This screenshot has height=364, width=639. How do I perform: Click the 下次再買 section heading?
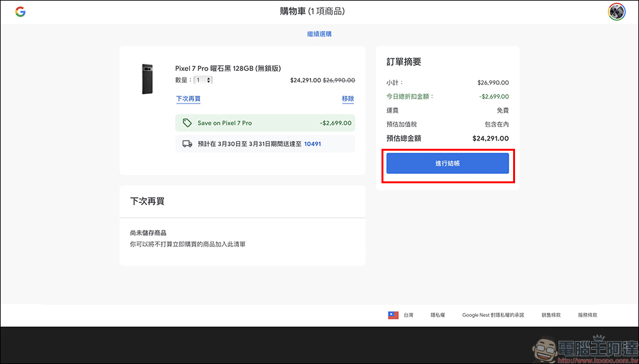click(x=147, y=201)
